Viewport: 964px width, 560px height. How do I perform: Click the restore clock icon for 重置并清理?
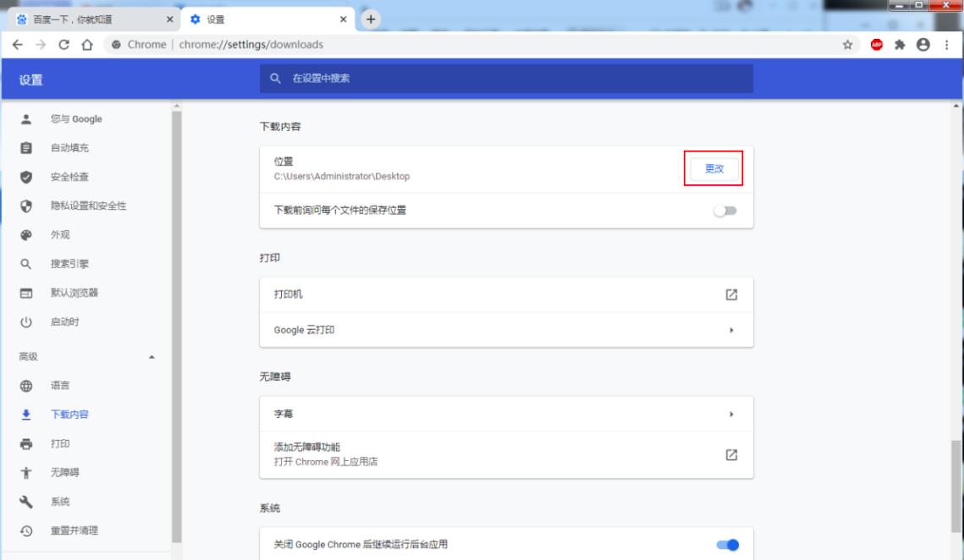pyautogui.click(x=26, y=530)
